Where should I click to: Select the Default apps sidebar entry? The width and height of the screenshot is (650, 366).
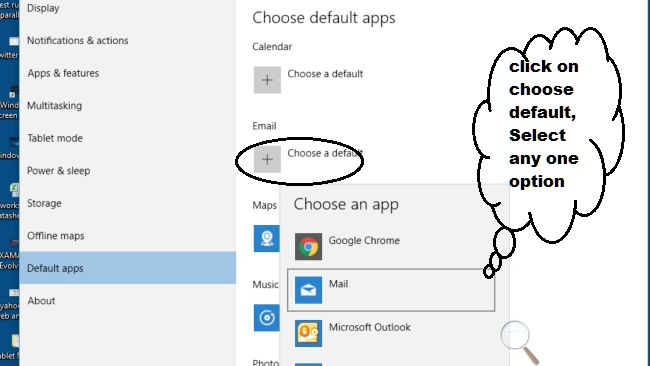tap(127, 268)
